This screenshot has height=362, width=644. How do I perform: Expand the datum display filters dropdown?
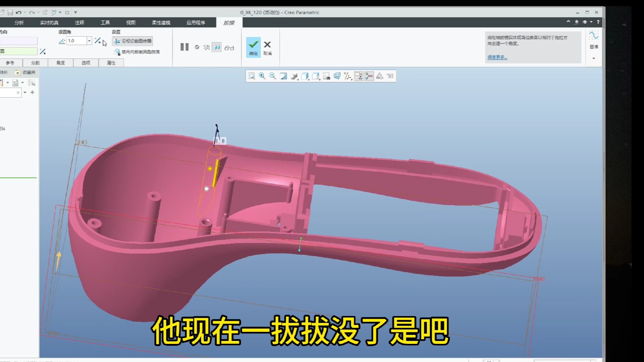click(348, 76)
